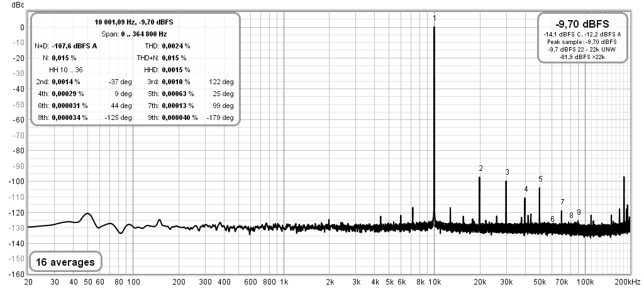Select the harmonic marker '3' above the 30k peak
Viewport: 644px width, 289px height.
[508, 172]
